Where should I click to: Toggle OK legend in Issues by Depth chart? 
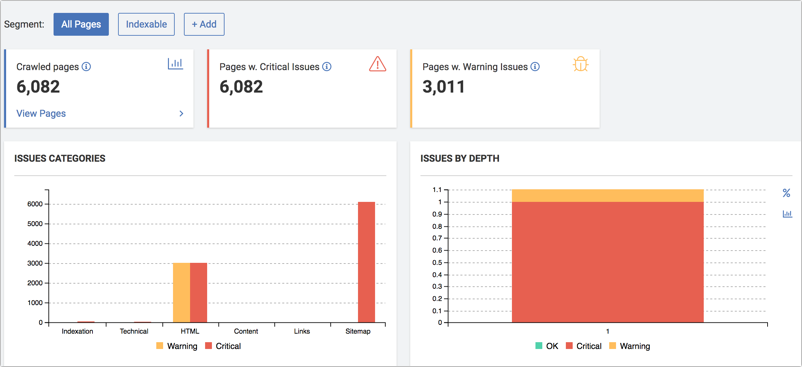(547, 346)
